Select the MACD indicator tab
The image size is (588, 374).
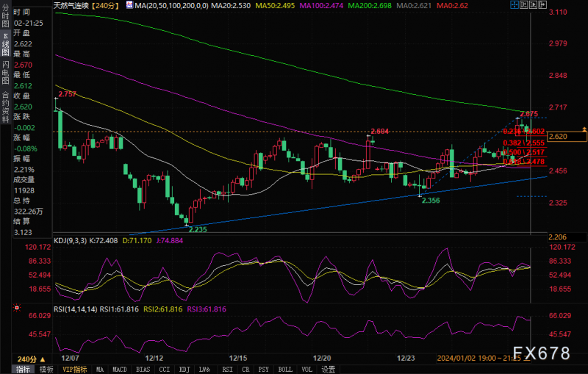pyautogui.click(x=119, y=369)
